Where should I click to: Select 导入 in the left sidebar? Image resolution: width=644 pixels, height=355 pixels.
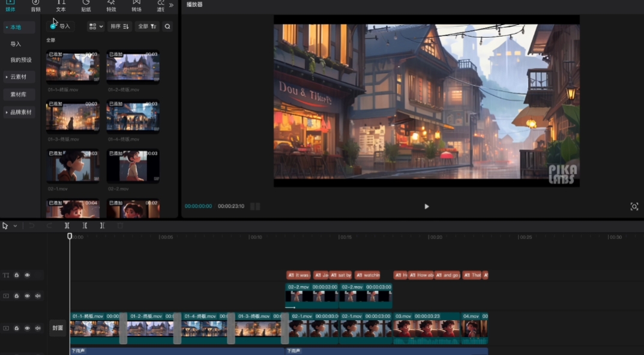[16, 44]
